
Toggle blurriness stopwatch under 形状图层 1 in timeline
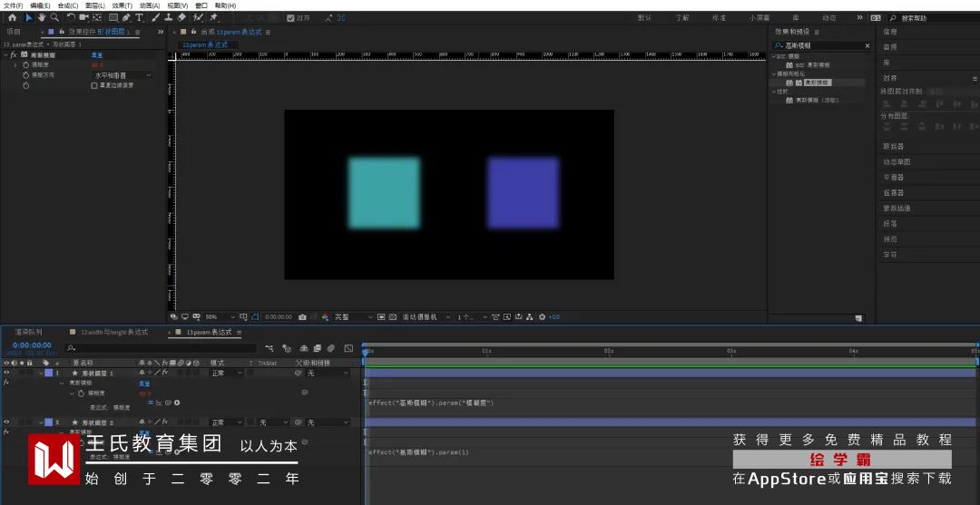tap(82, 393)
